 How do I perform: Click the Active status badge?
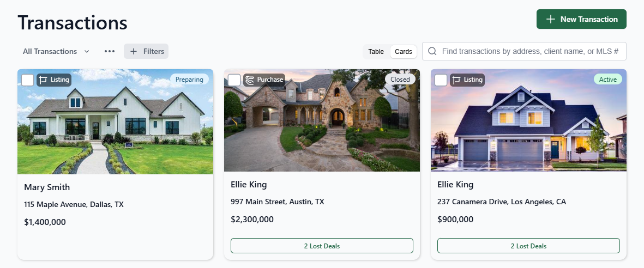point(608,79)
